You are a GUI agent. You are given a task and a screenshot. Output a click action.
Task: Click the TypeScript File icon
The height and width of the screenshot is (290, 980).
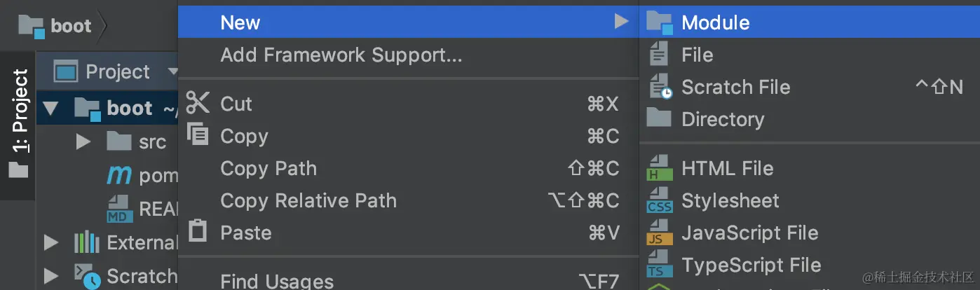coord(659,265)
